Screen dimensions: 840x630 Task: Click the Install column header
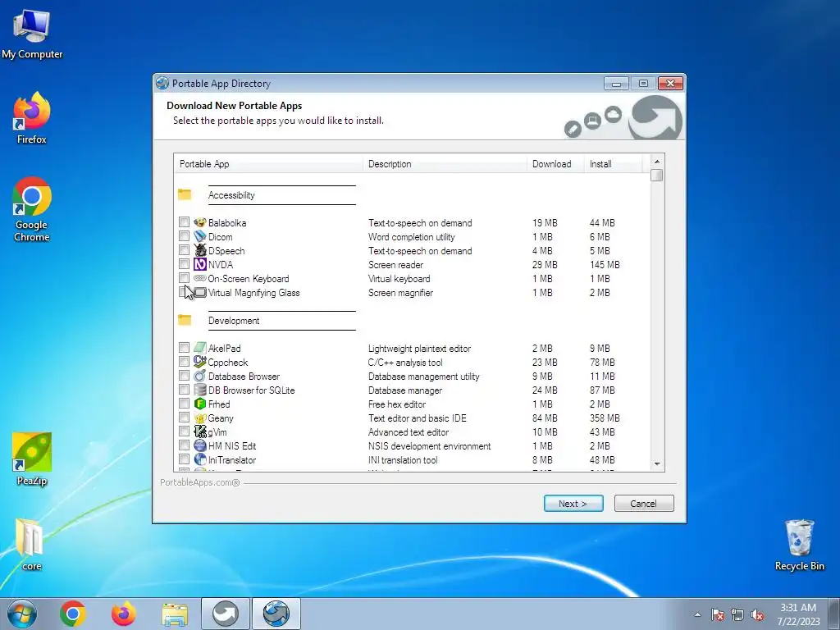613,164
